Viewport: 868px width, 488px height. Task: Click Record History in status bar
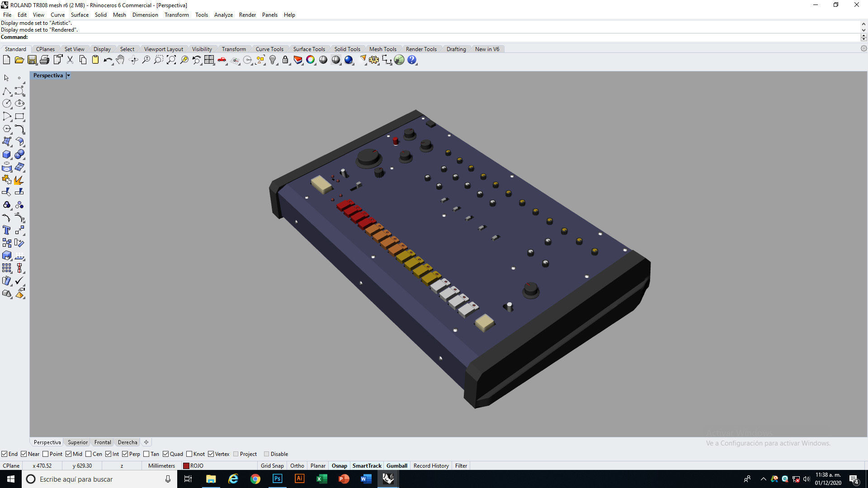point(431,465)
